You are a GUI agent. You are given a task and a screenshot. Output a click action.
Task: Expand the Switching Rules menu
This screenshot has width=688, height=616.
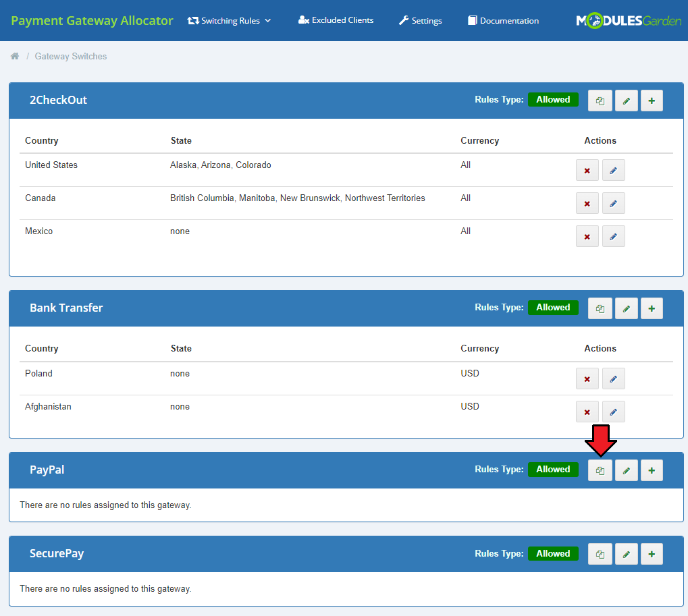click(x=229, y=21)
